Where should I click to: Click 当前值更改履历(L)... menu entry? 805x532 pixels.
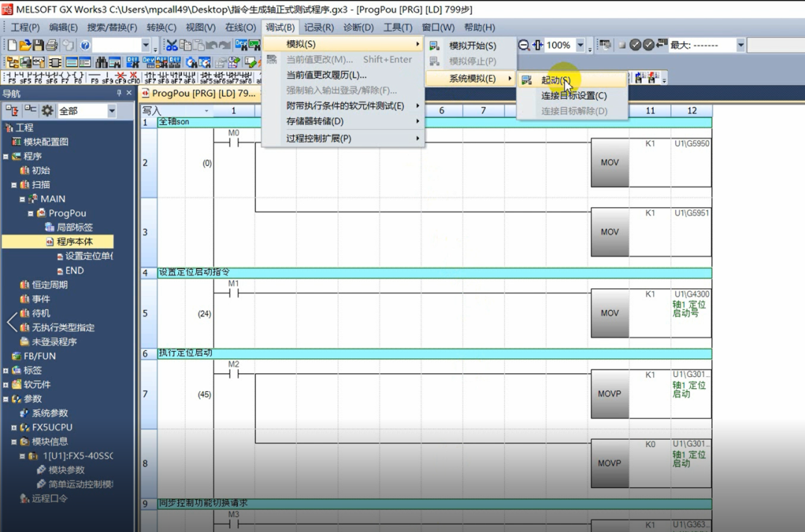pos(343,75)
